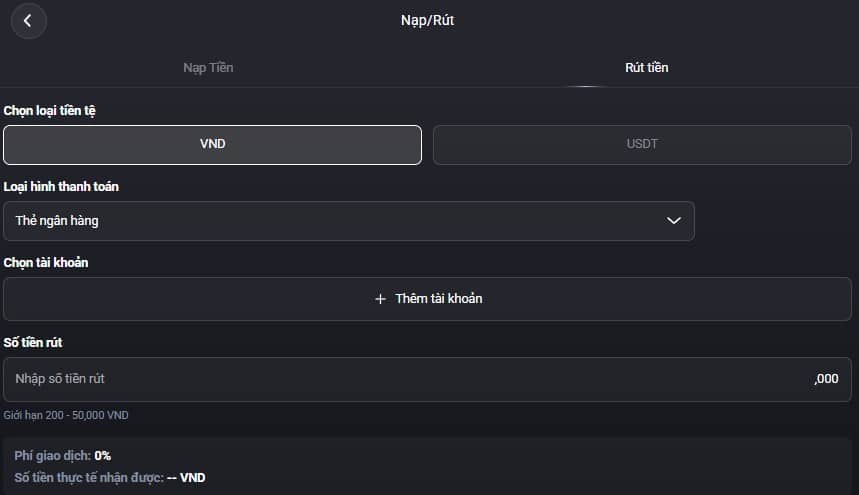Click the active underline below Rút tiền
This screenshot has height=495, width=859.
click(x=586, y=87)
